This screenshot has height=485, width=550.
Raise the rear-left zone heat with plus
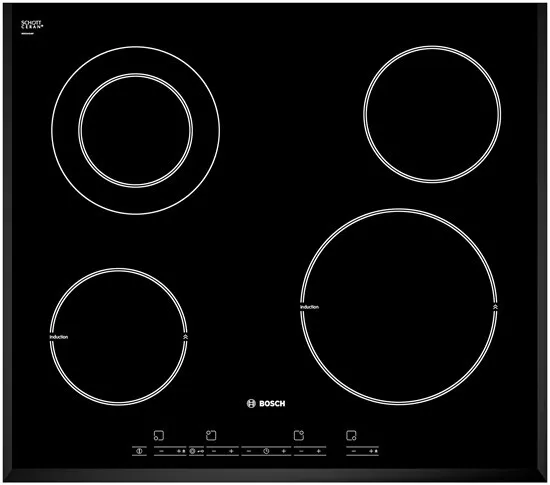[x=231, y=451]
